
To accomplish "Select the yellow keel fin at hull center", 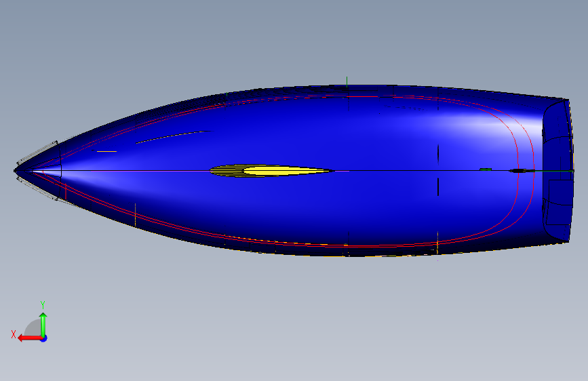I will [271, 171].
